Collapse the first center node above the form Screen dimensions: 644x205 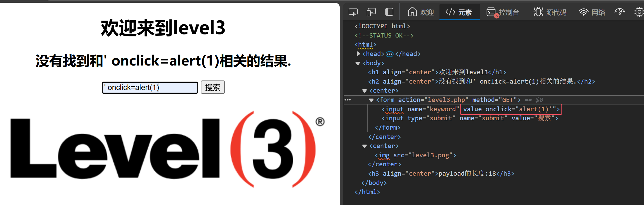pyautogui.click(x=365, y=91)
